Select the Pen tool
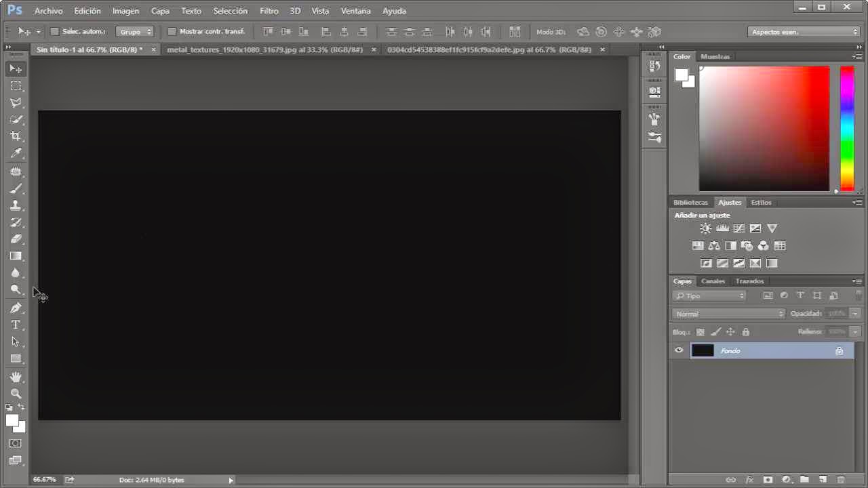This screenshot has width=868, height=488. 16,308
